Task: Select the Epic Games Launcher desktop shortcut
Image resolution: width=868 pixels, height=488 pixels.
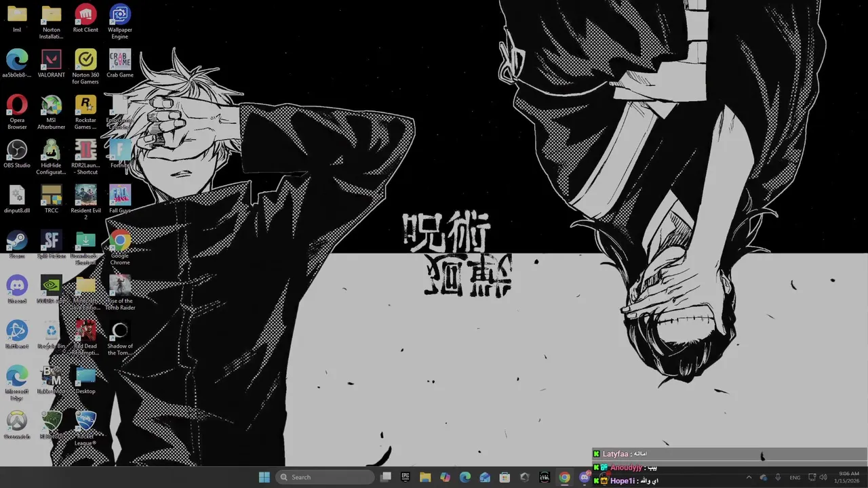Action: pyautogui.click(x=120, y=112)
